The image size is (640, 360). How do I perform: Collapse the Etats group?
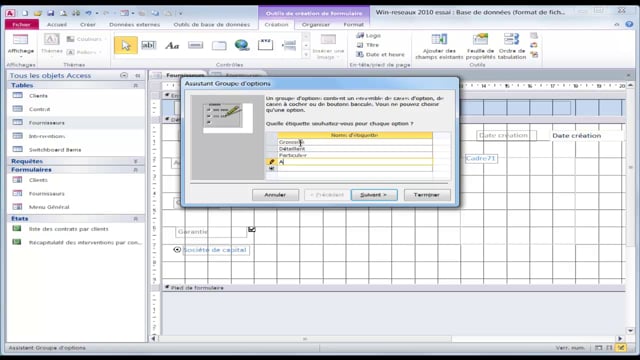136,219
